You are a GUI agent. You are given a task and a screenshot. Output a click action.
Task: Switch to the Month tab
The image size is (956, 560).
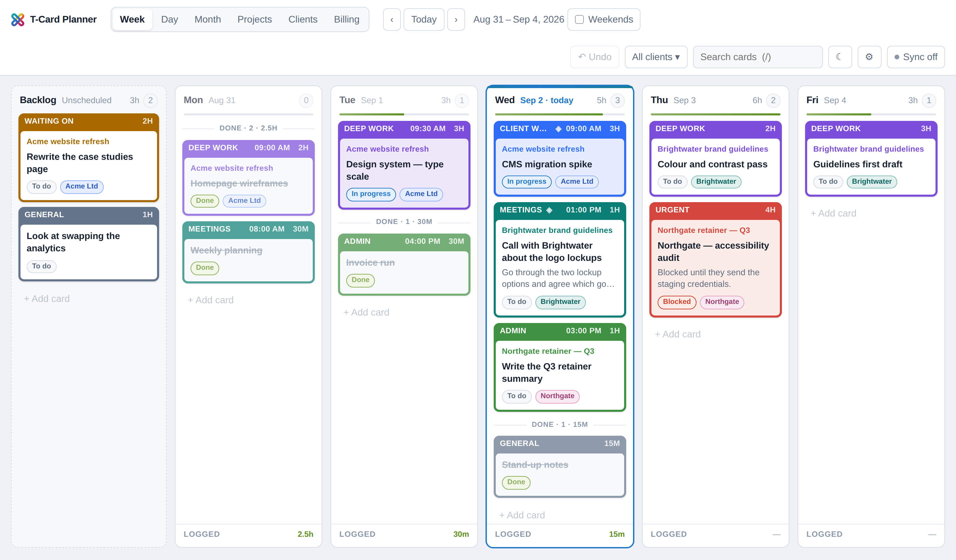[208, 19]
